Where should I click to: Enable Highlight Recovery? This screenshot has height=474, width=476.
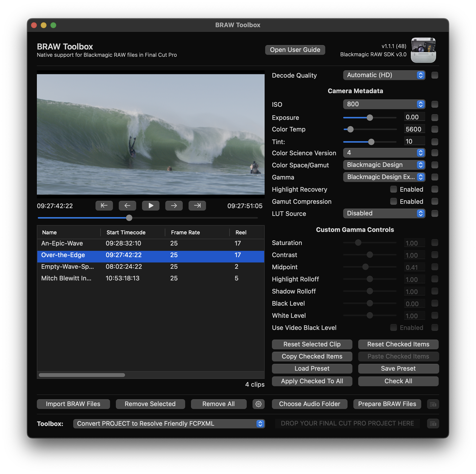click(x=393, y=189)
